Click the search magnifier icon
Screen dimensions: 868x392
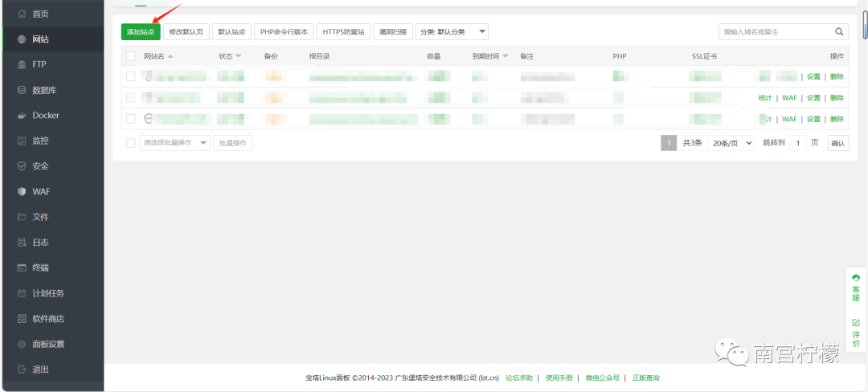[839, 31]
